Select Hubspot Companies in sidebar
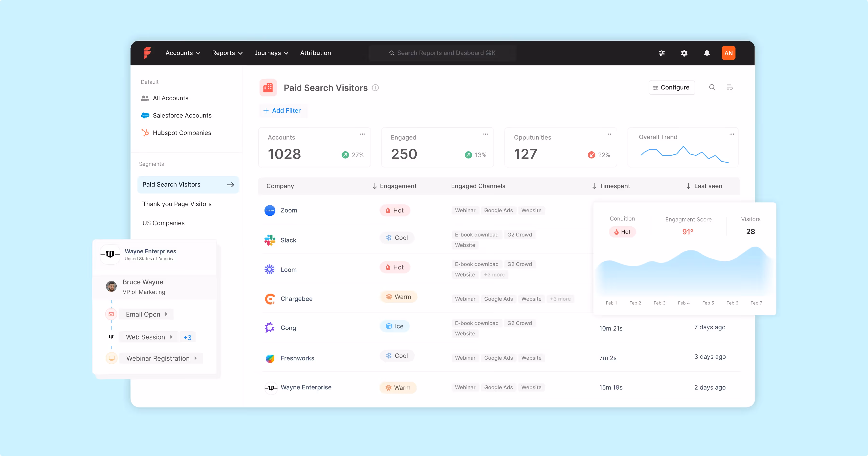 (x=176, y=133)
